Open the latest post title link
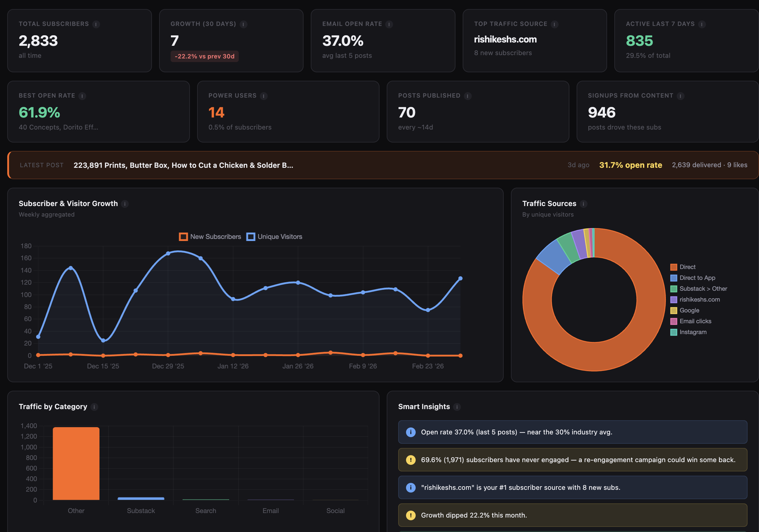This screenshot has width=759, height=532. (183, 165)
